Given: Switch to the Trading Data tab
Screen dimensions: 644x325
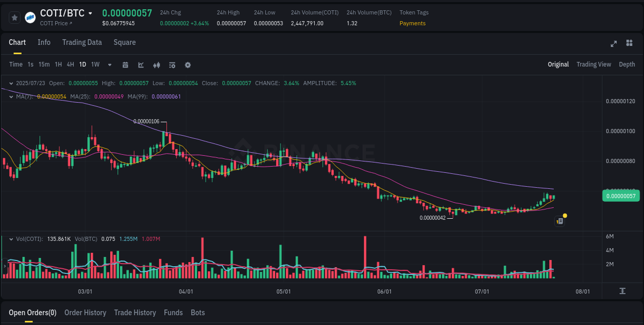Looking at the screenshot, I should coord(82,42).
